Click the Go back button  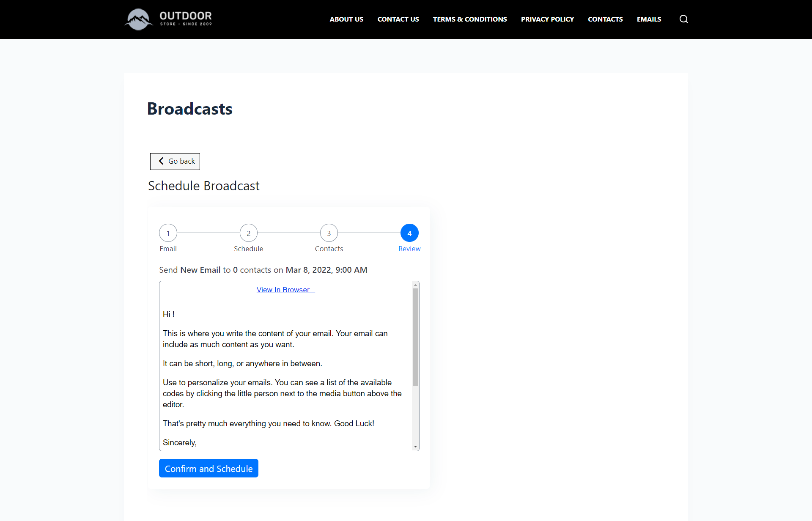(x=175, y=160)
